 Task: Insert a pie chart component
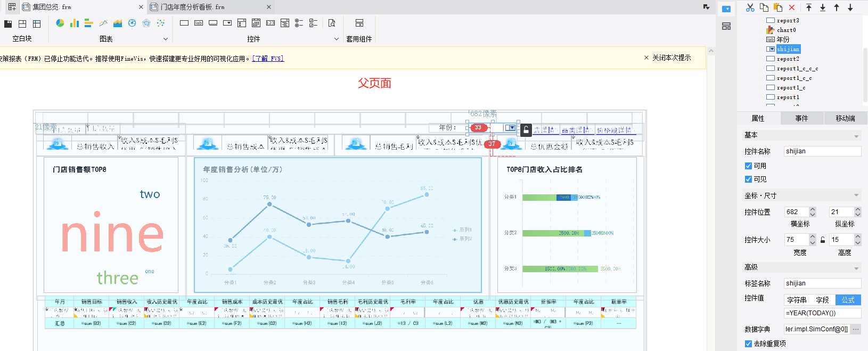(60, 23)
